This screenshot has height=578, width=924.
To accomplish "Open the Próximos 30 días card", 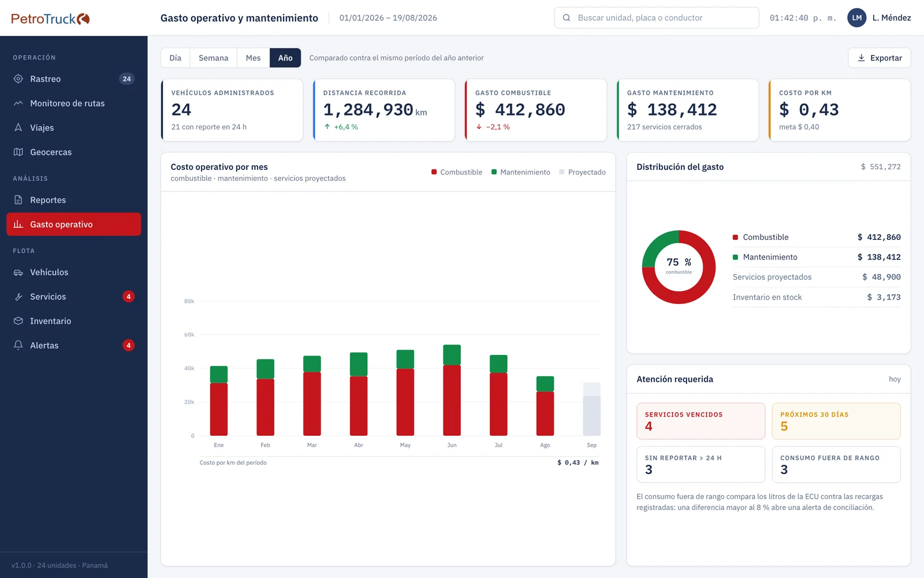I will coord(836,421).
